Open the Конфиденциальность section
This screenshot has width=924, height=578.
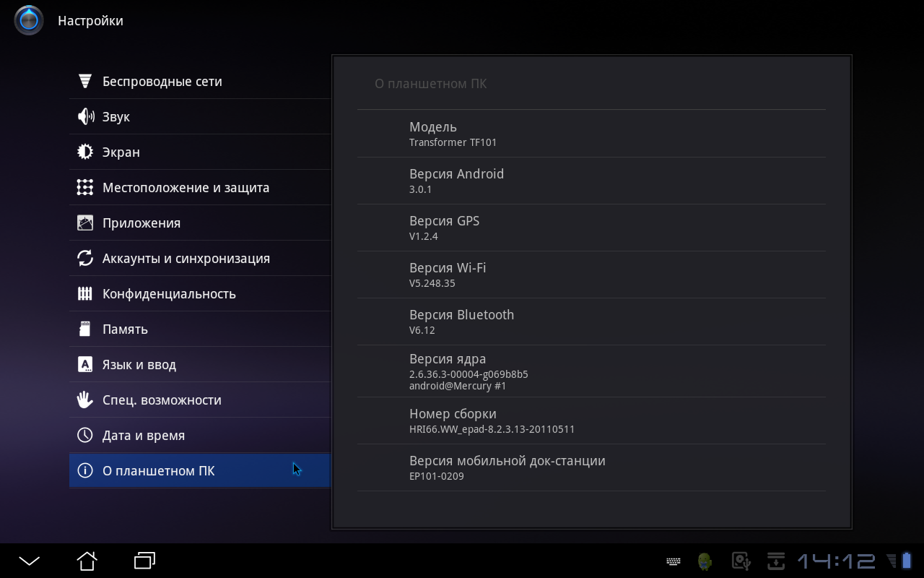[169, 293]
